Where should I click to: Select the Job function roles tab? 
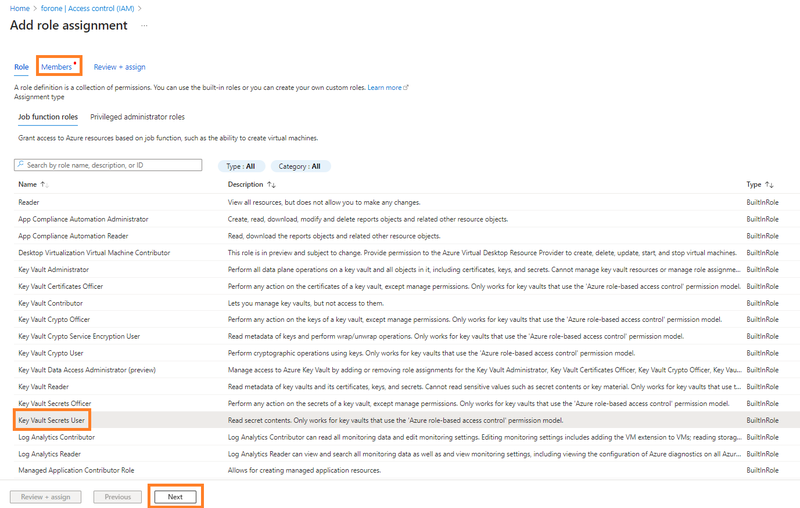point(48,117)
